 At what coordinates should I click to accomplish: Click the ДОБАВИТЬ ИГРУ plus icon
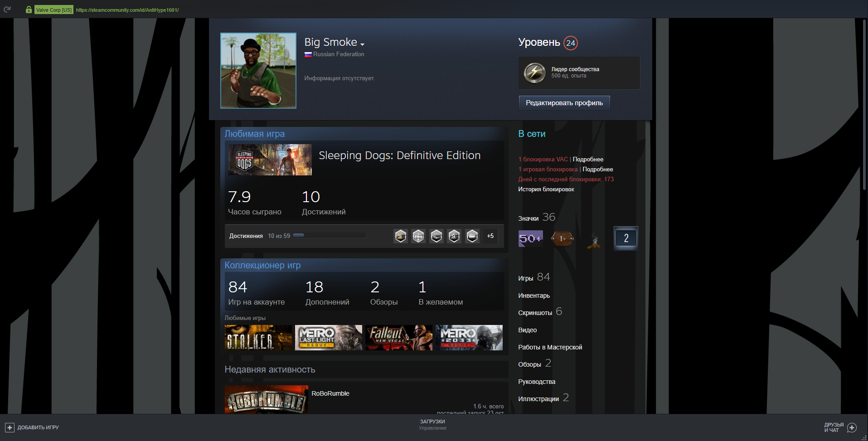10,427
